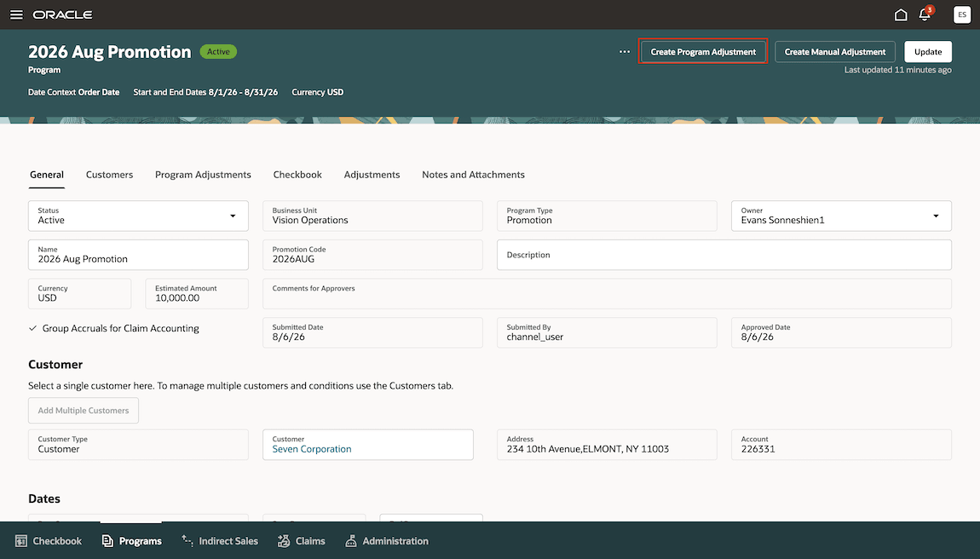Click the Promotion Code field
The width and height of the screenshot is (980, 559).
tap(372, 255)
